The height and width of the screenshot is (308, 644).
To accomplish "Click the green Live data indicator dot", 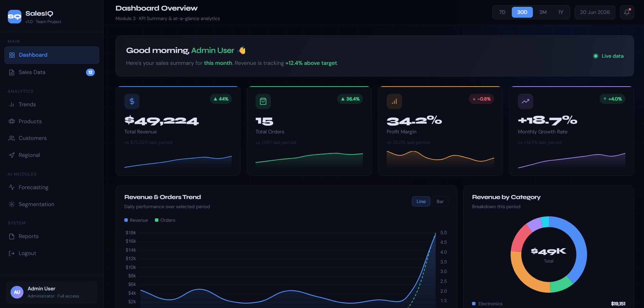I will 595,56.
